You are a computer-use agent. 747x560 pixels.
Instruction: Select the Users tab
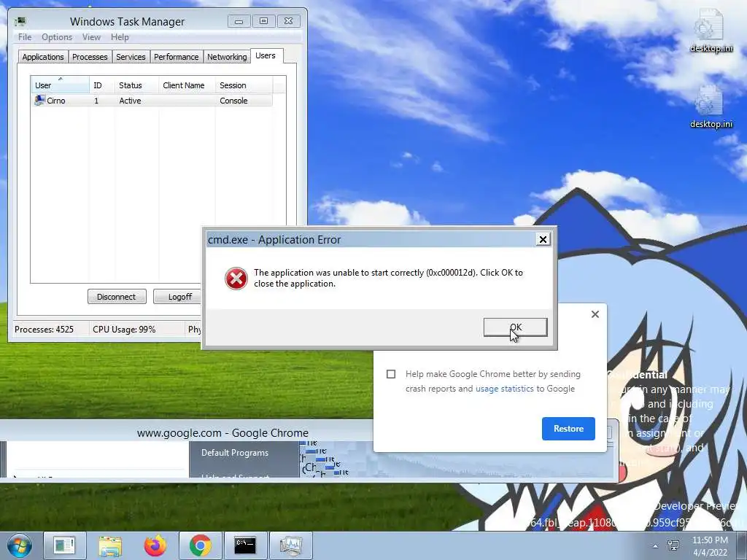(266, 55)
